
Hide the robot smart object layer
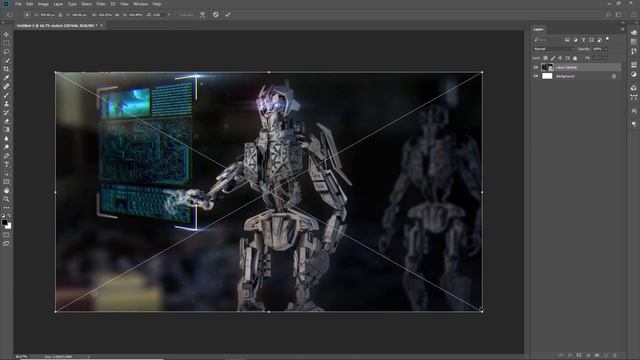click(536, 67)
